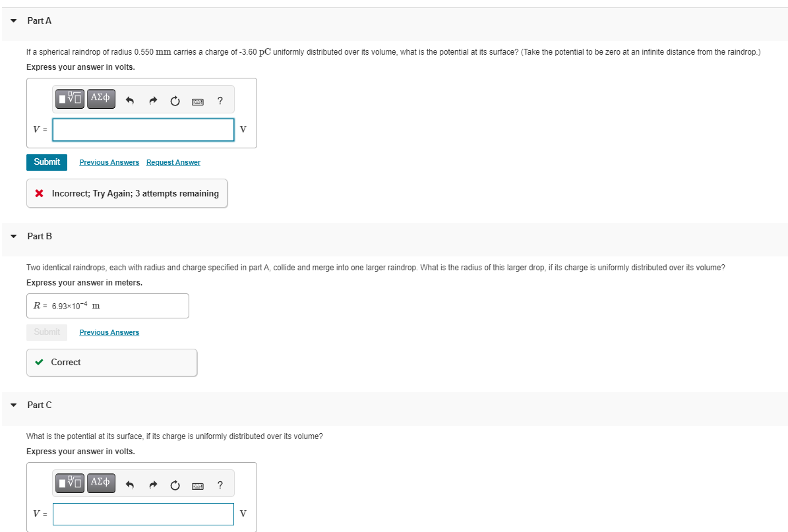Collapse the Part A section
This screenshot has height=532, width=788.
point(13,20)
